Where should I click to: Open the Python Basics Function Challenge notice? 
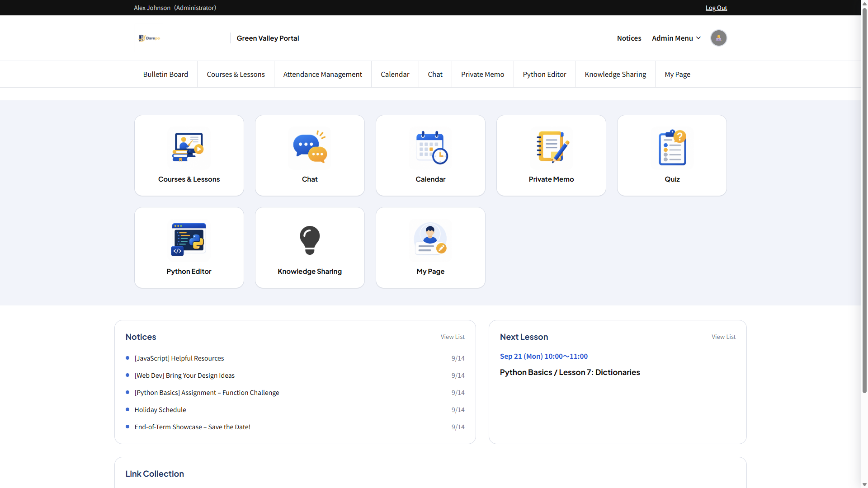[207, 393]
